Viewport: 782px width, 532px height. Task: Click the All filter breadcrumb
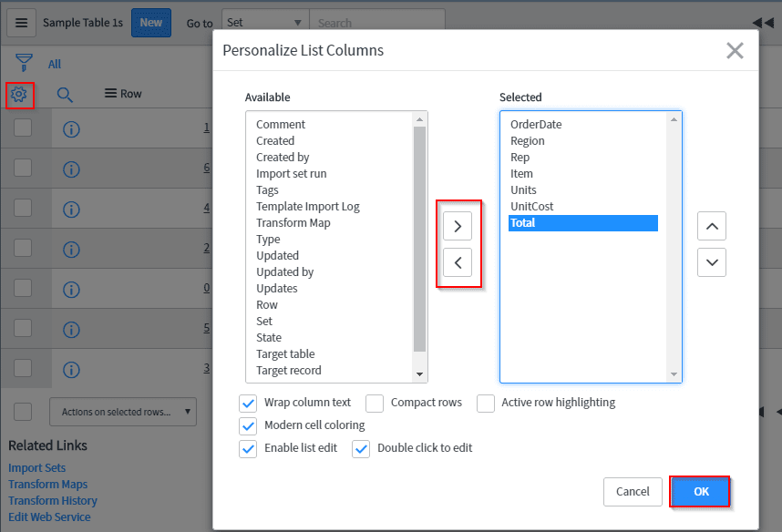point(54,63)
